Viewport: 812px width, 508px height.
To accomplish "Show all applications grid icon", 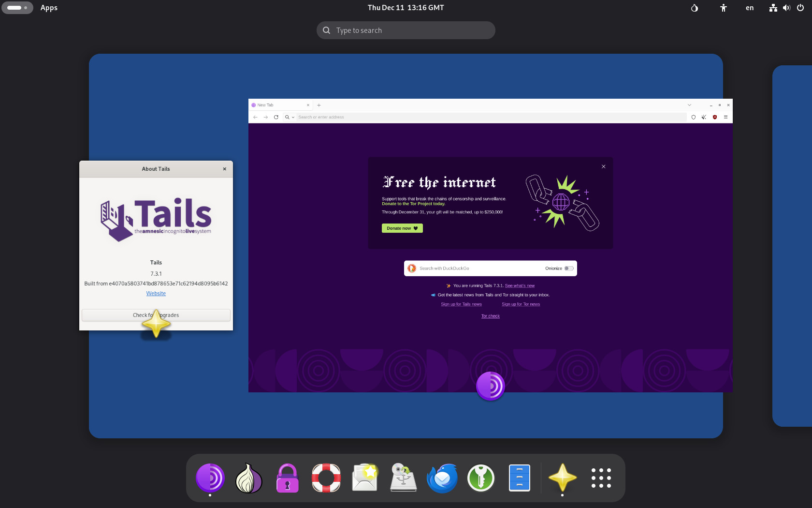I will (x=601, y=478).
